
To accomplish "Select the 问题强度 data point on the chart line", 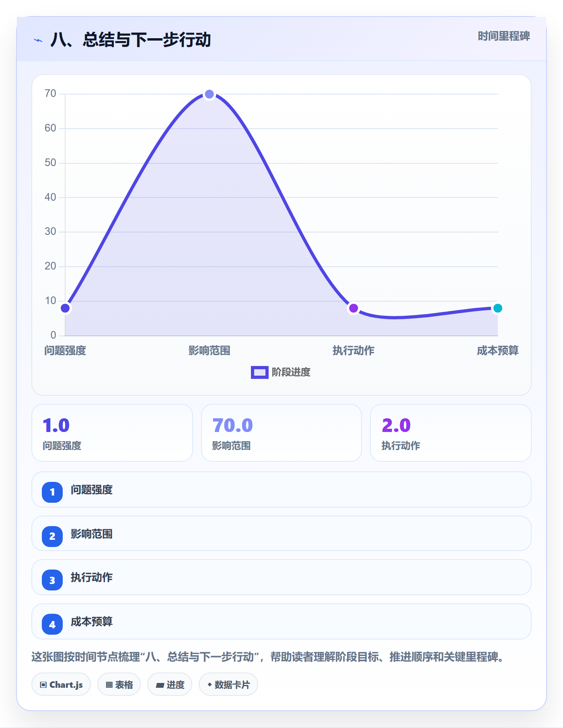I will [65, 308].
